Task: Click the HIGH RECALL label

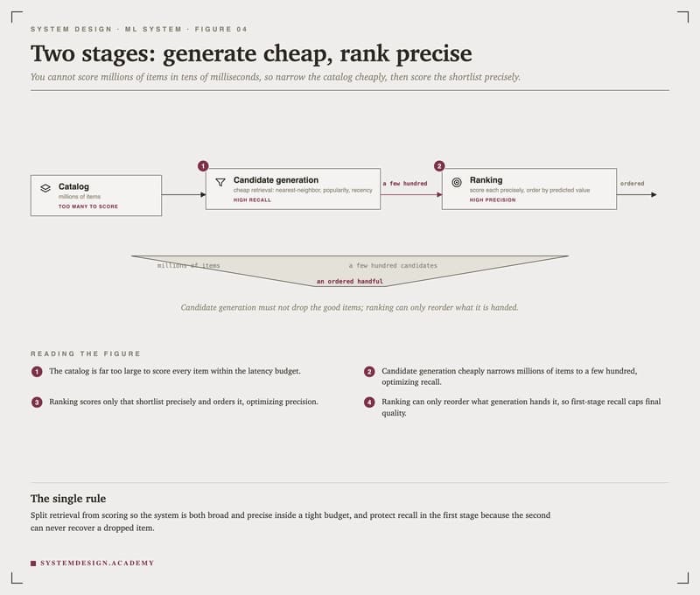Action: (x=252, y=200)
